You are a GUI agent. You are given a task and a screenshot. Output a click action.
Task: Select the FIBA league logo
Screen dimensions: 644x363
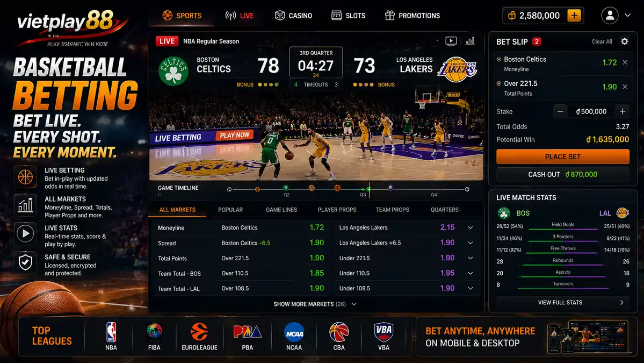155,331
